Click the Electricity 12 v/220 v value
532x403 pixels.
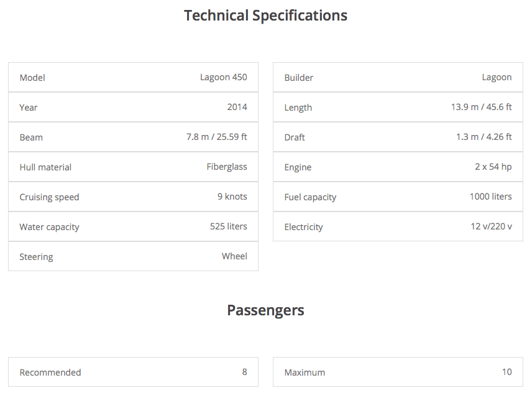click(491, 226)
